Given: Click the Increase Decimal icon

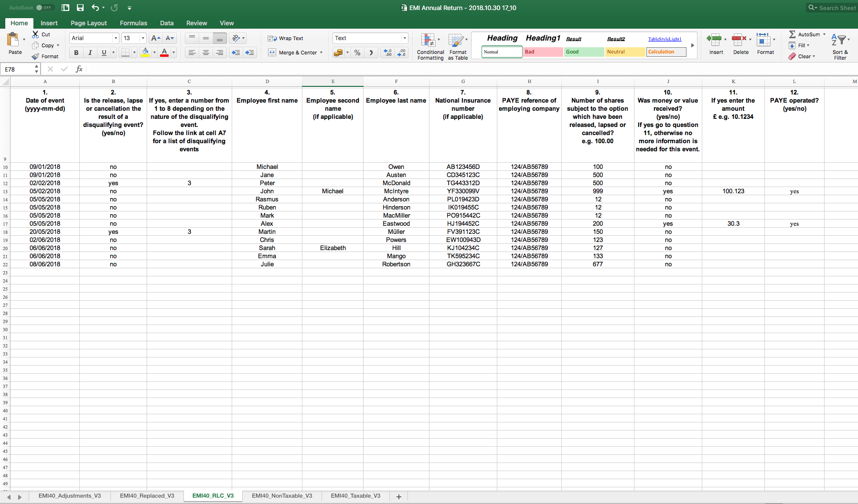Looking at the screenshot, I should pyautogui.click(x=387, y=52).
